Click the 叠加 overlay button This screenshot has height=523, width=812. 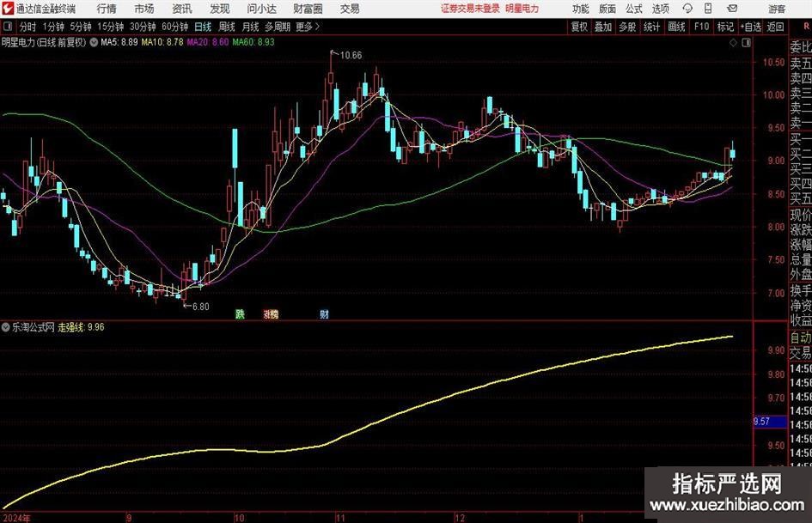tap(603, 27)
